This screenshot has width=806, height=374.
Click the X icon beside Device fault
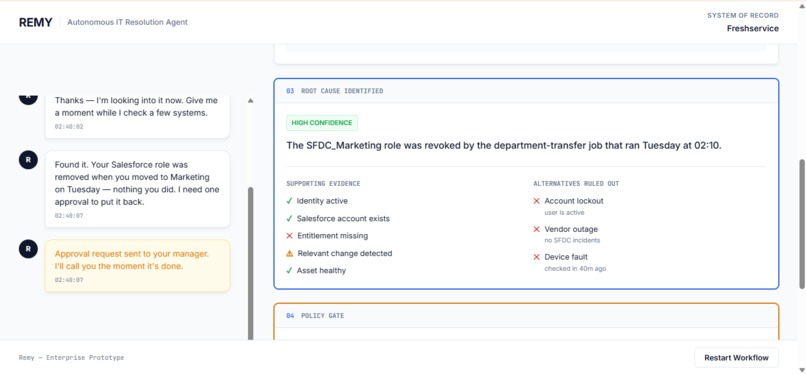click(x=537, y=257)
